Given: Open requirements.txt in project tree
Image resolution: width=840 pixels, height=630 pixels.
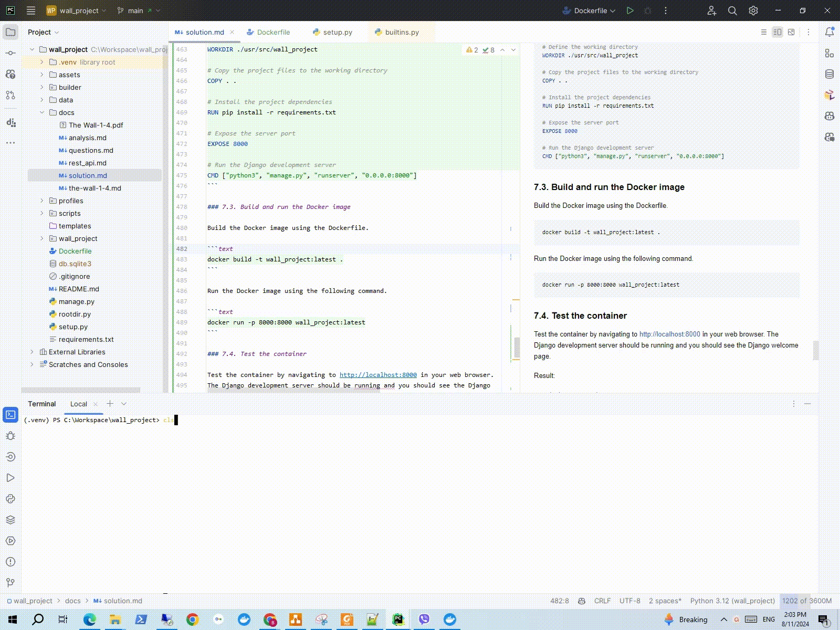Looking at the screenshot, I should point(86,339).
